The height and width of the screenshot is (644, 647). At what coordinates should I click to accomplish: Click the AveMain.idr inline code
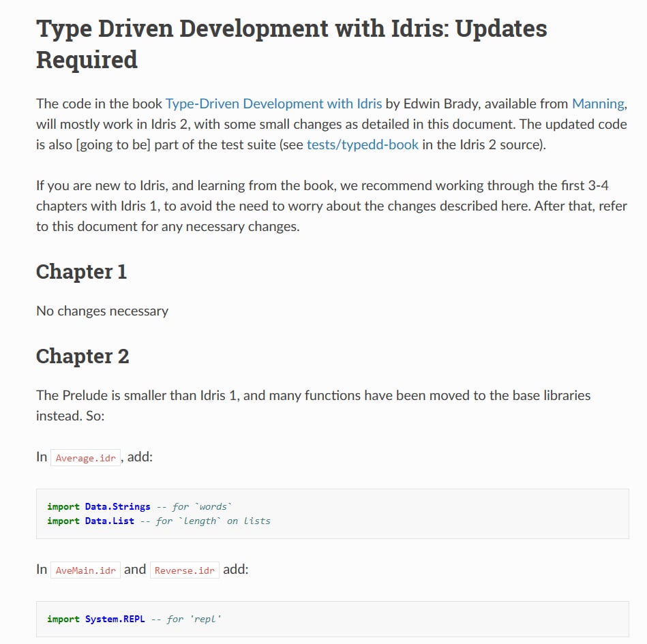pyautogui.click(x=85, y=570)
